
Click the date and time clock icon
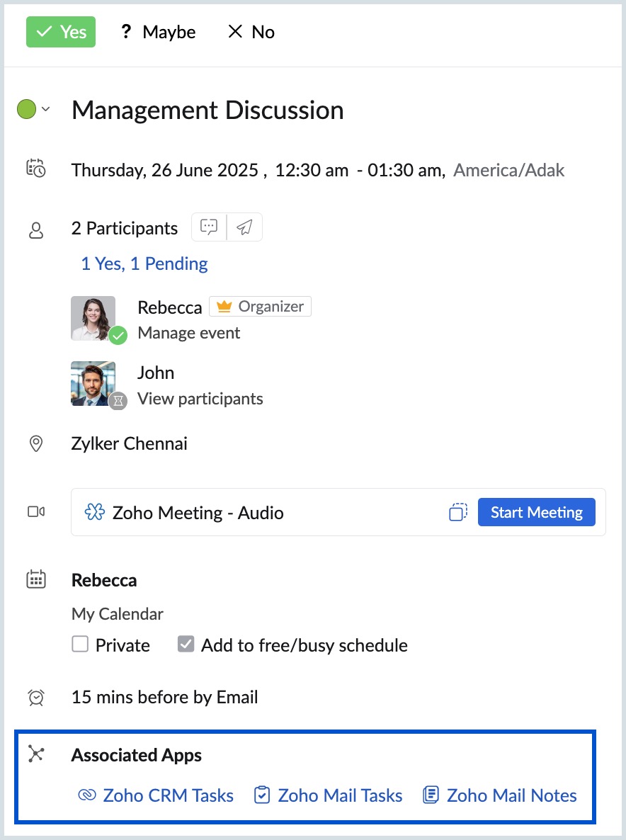[35, 169]
